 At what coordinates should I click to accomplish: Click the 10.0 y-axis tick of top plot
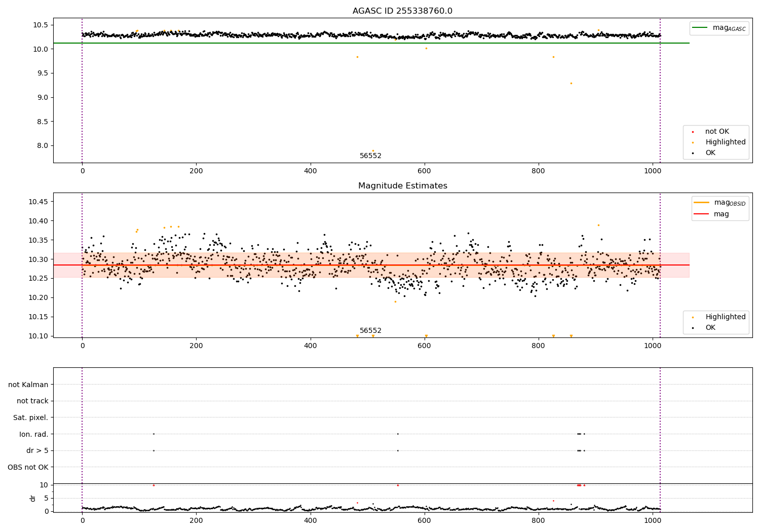[x=41, y=49]
